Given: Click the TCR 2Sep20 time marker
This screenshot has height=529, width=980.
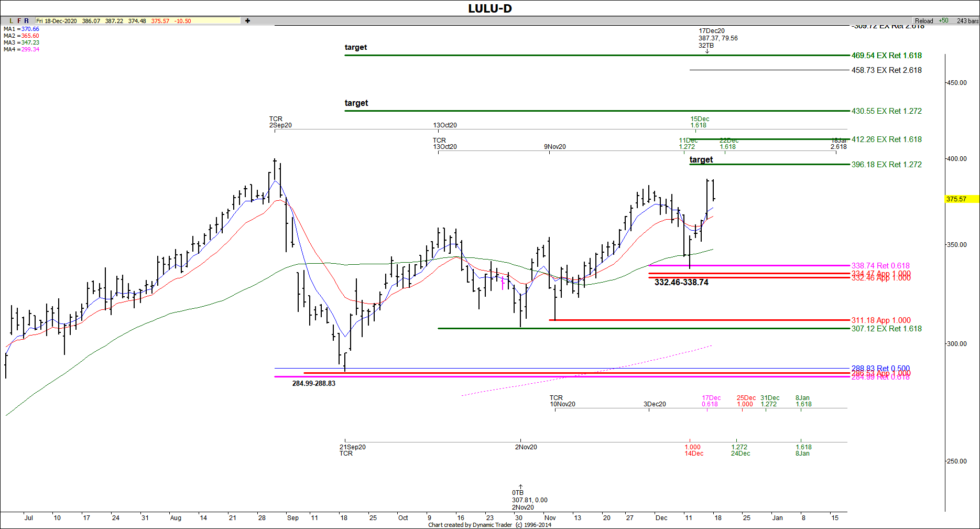Looking at the screenshot, I should point(280,122).
